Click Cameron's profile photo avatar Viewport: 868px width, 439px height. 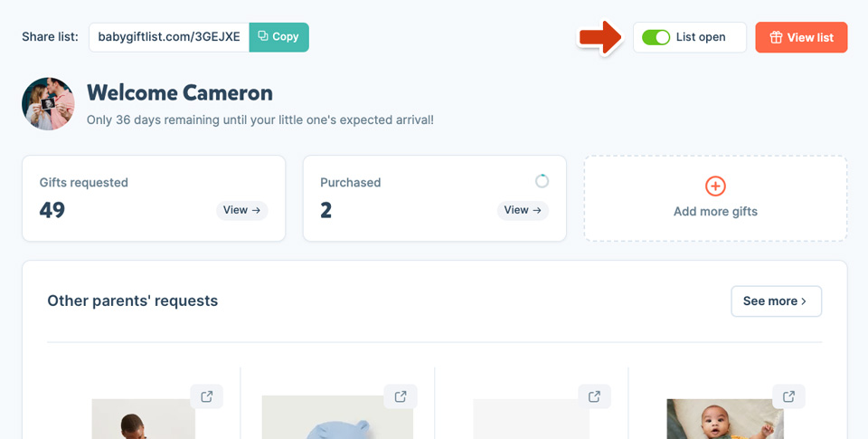click(x=48, y=104)
